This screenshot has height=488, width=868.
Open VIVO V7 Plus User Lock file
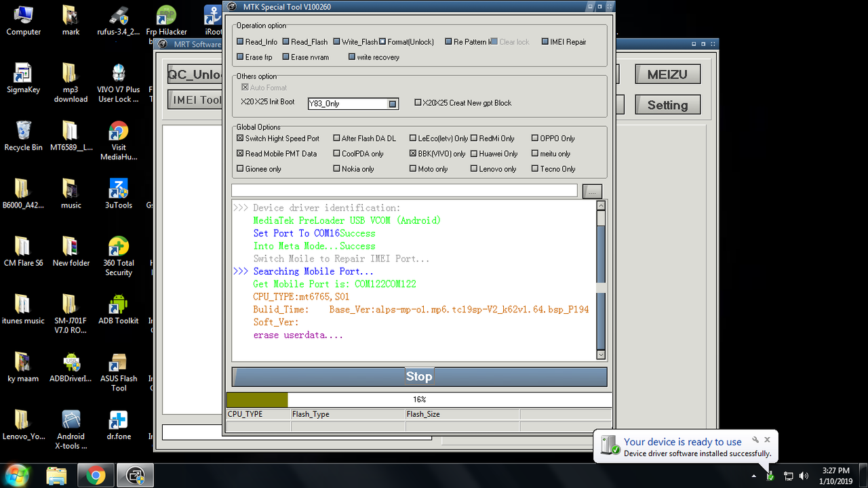tap(119, 83)
